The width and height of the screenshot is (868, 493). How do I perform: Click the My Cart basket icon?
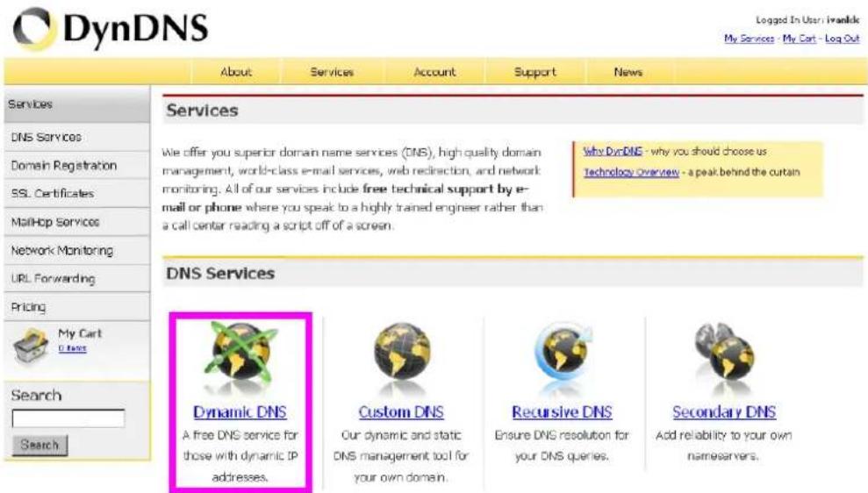click(31, 346)
